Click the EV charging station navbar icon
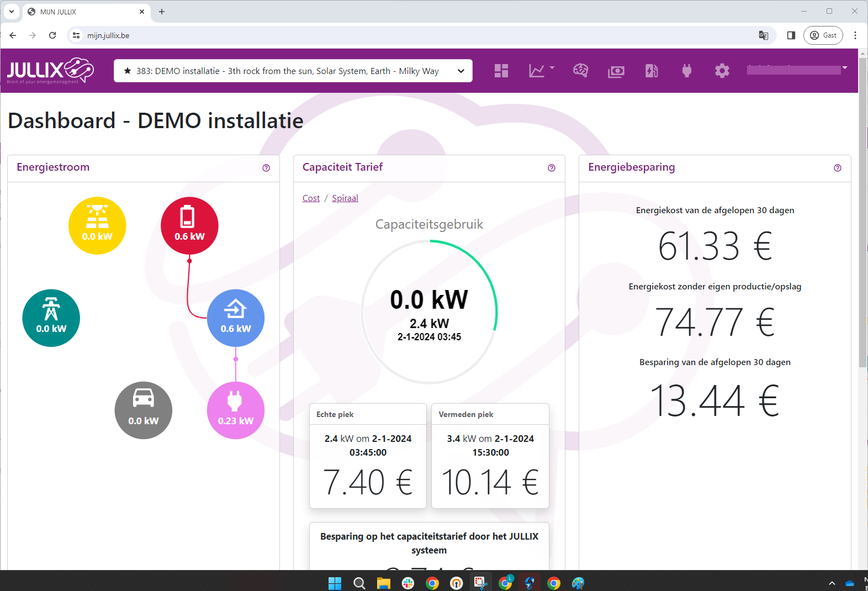868x591 pixels. click(652, 71)
